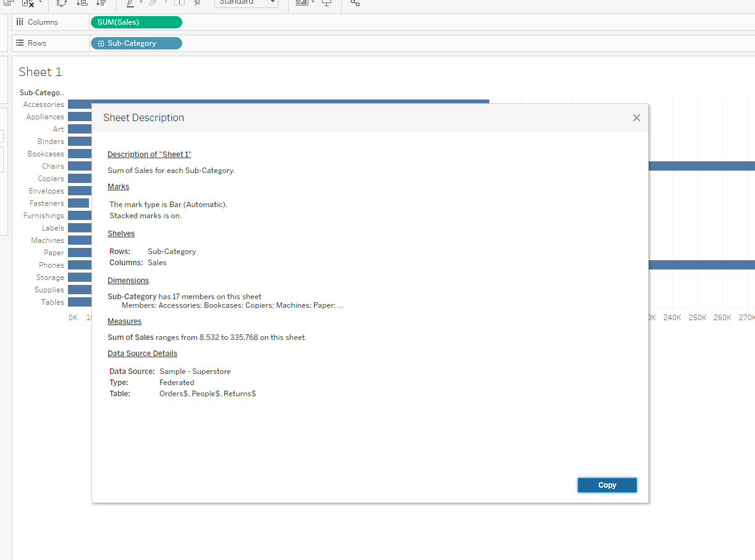Click the Sheet 1 title
755x560 pixels.
[x=40, y=72]
